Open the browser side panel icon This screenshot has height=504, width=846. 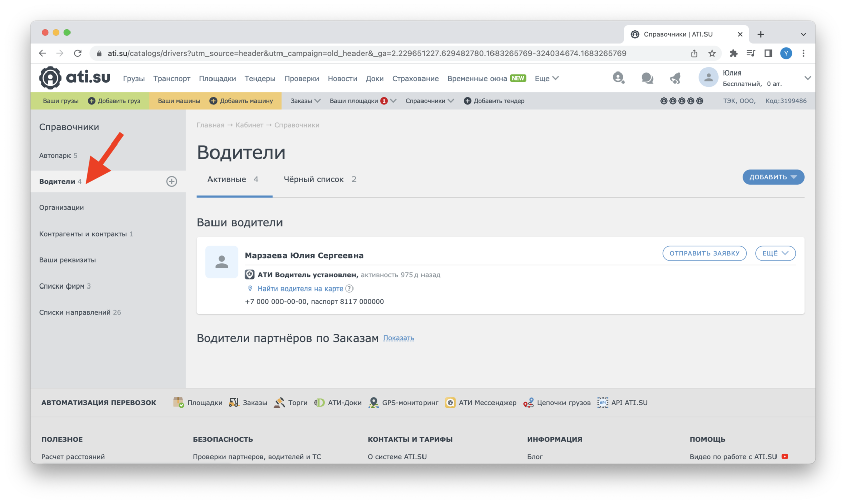(768, 53)
